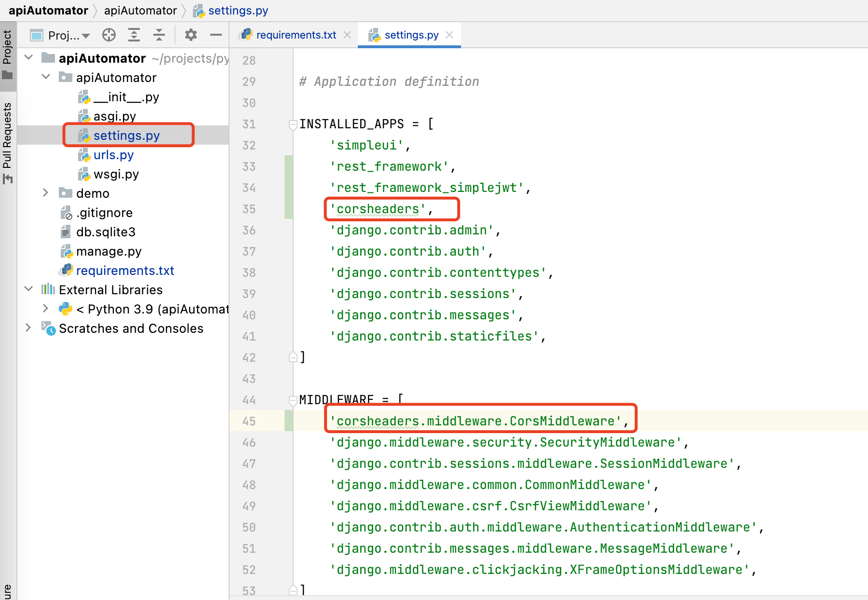Click the db.sqlite3 file icon
Screen dimensions: 868x600
point(65,232)
